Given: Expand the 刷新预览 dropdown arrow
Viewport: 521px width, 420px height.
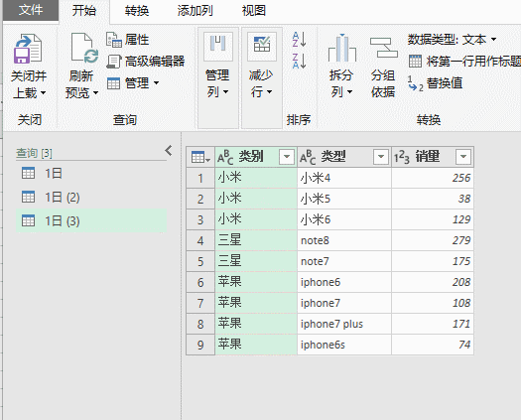Looking at the screenshot, I should pyautogui.click(x=95, y=92).
